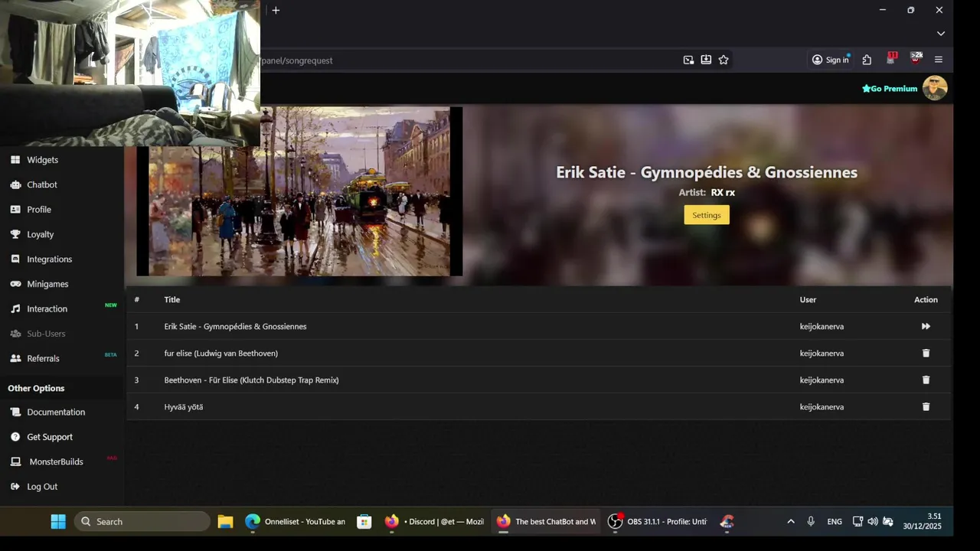Click the picture-in-picture icon in address bar

pos(688,60)
